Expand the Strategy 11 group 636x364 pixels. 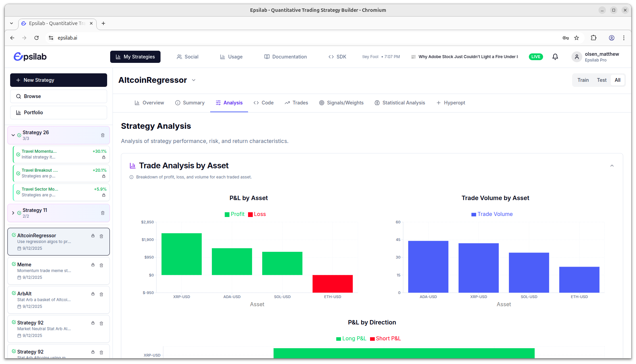(13, 213)
